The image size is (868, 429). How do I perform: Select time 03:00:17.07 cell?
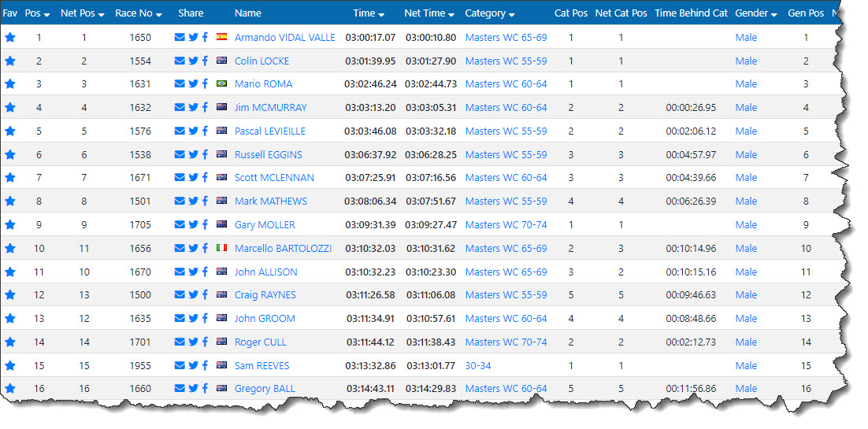pyautogui.click(x=370, y=38)
